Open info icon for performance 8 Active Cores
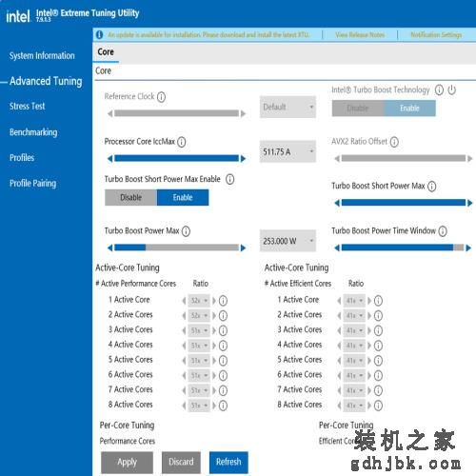 pyautogui.click(x=223, y=406)
